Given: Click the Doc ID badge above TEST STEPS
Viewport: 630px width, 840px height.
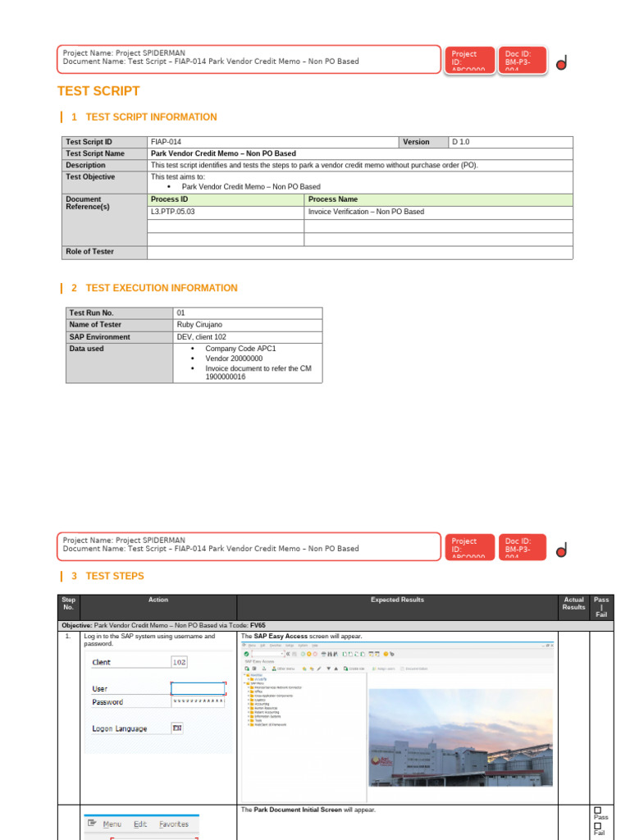Looking at the screenshot, I should tap(523, 547).
